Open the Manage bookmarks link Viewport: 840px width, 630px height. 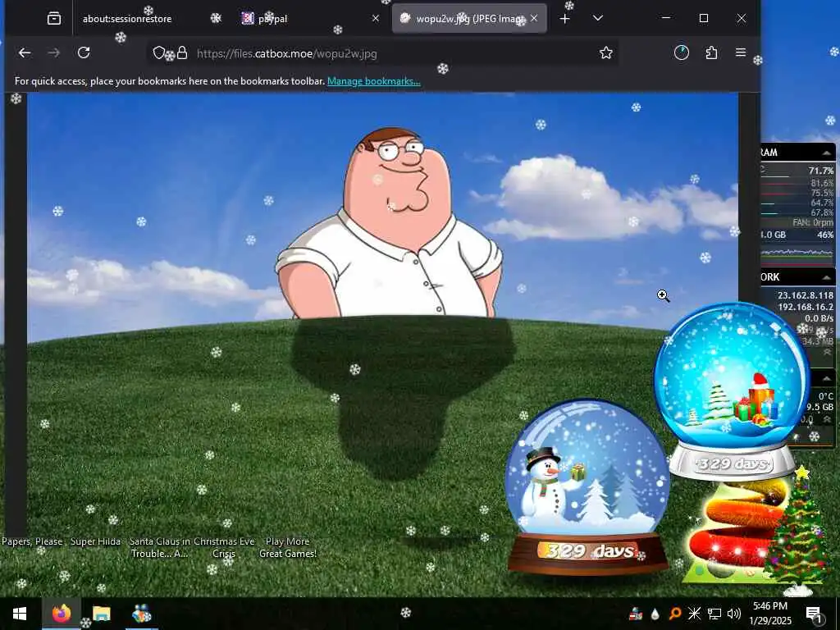click(x=374, y=81)
